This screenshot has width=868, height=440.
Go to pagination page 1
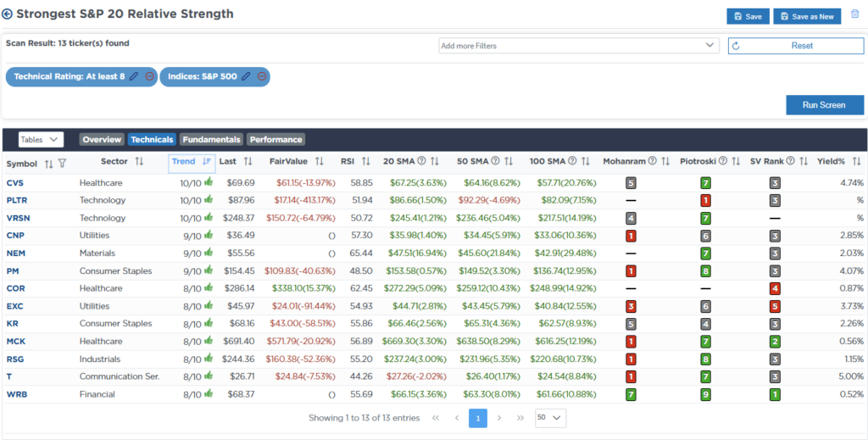tap(478, 418)
